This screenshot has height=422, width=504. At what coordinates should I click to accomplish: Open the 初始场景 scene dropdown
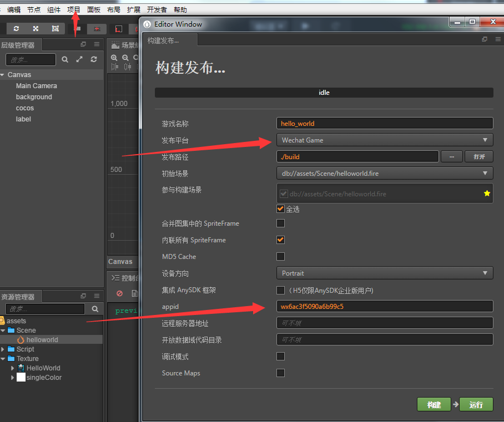click(x=385, y=174)
